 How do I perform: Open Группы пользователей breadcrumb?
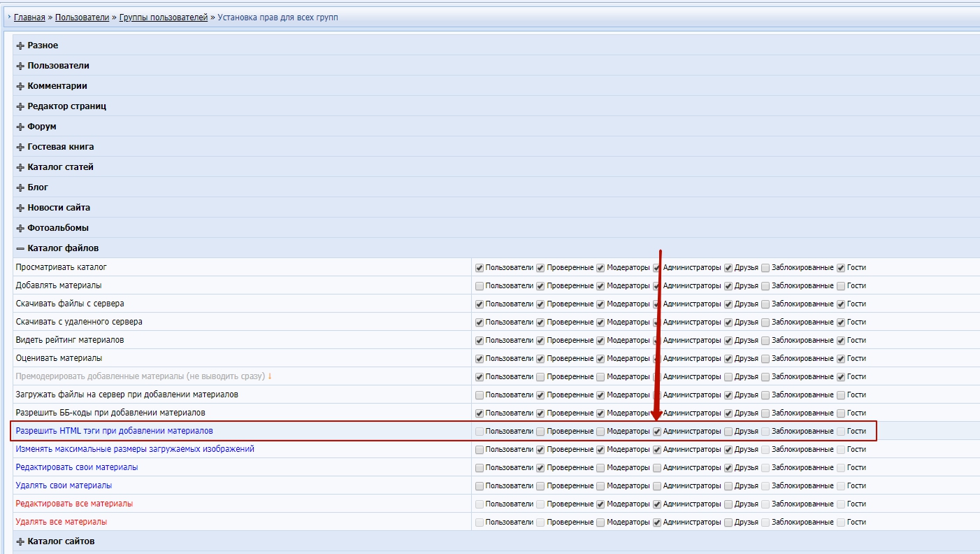(168, 17)
